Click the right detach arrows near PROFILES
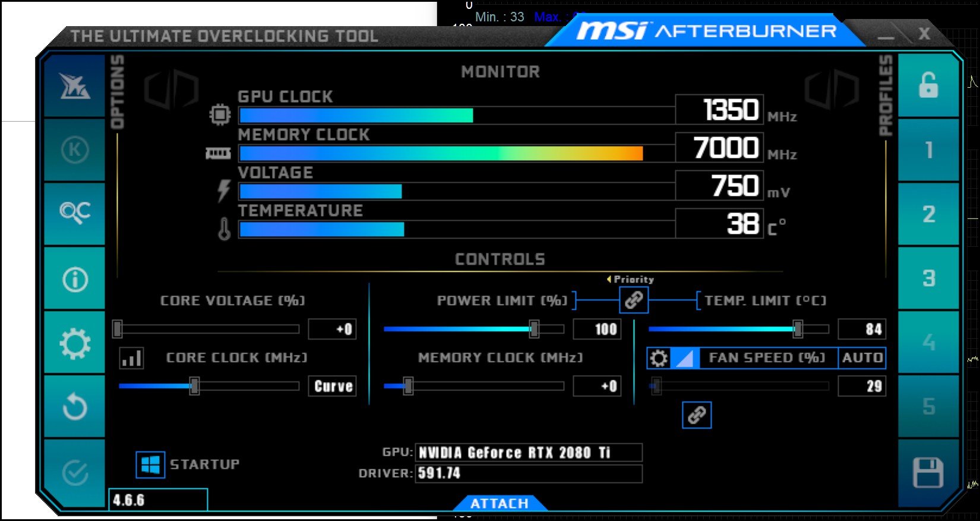The height and width of the screenshot is (521, 980). tap(832, 90)
